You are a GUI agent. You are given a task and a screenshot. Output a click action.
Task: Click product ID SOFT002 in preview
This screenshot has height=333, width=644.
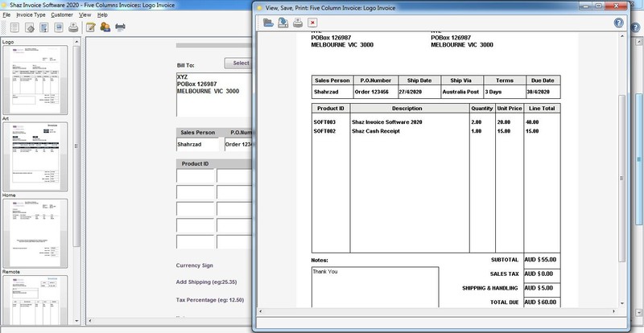[324, 131]
